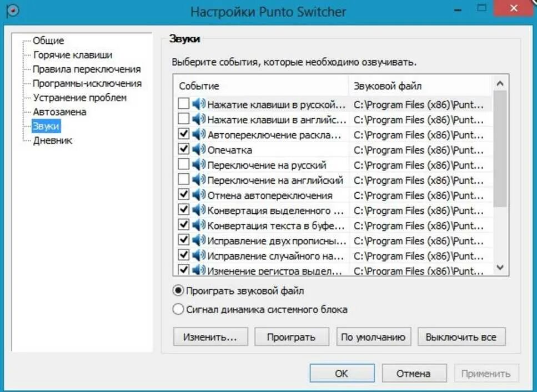Uncheck the Опечатка checkbox
537x392 pixels.
(184, 149)
